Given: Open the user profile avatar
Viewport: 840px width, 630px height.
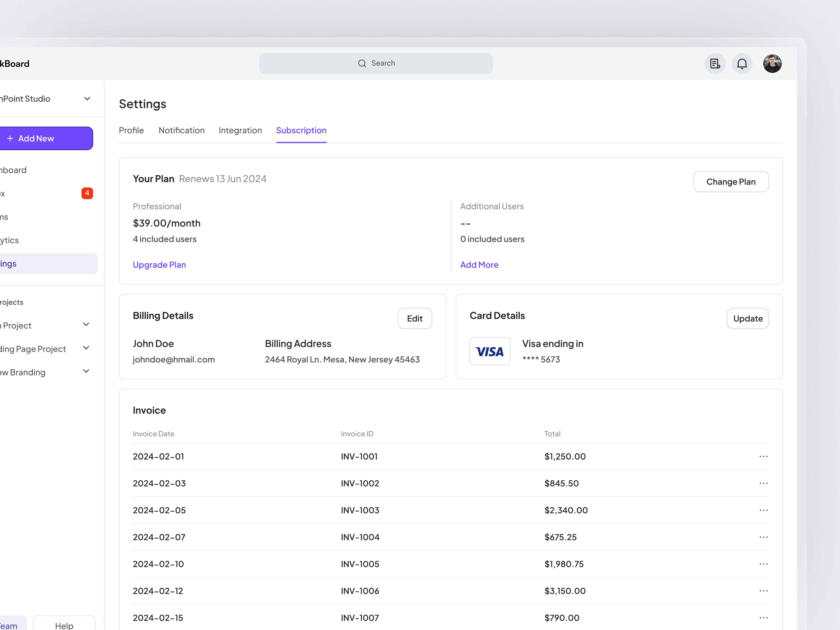Looking at the screenshot, I should tap(772, 63).
